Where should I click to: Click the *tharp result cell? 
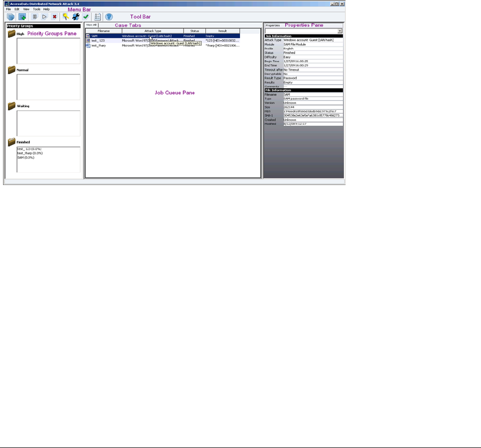pos(222,45)
